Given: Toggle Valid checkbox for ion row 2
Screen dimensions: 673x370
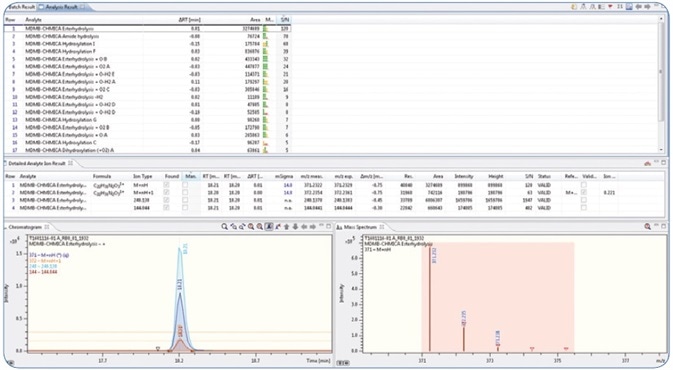Looking at the screenshot, I should pyautogui.click(x=584, y=193).
